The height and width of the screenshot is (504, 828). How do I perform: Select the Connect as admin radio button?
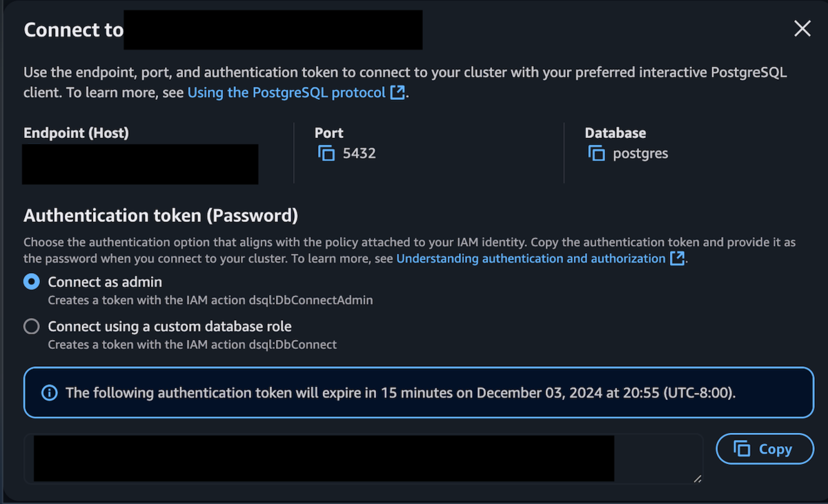[32, 282]
